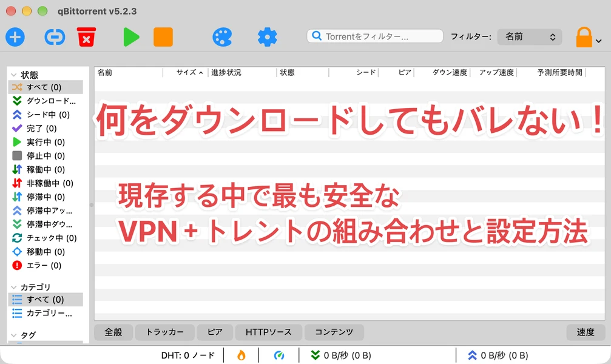Select 完了 (0) filter
Viewport: 611px width, 364px height.
click(x=46, y=128)
